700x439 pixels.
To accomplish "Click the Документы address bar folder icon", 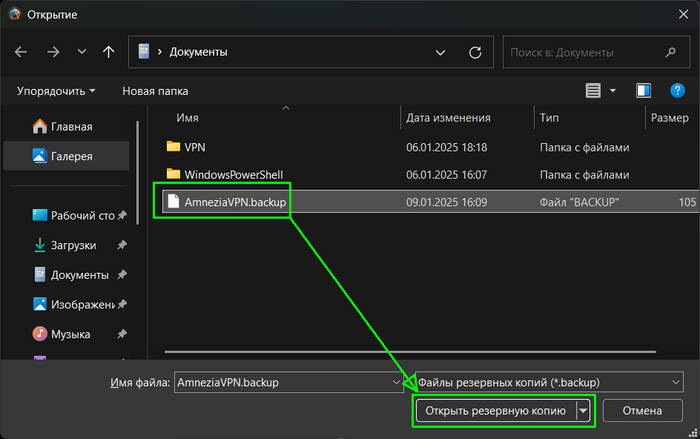I will coord(144,52).
